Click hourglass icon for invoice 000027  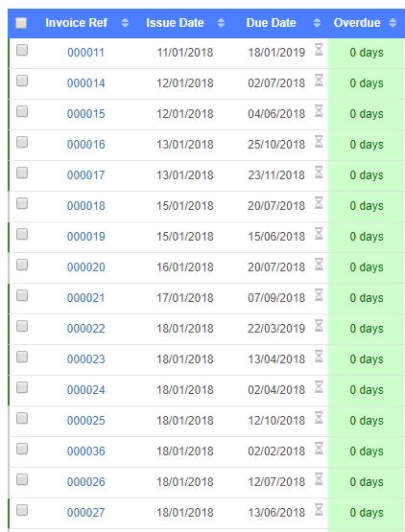coord(319,510)
